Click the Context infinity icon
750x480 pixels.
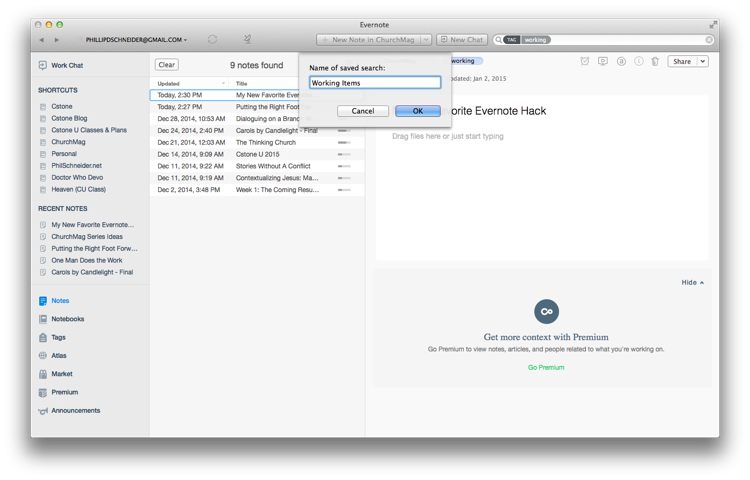546,312
